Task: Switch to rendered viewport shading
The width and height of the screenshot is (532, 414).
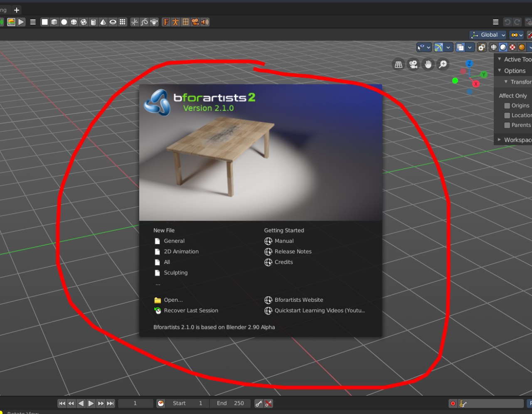Action: coord(522,47)
